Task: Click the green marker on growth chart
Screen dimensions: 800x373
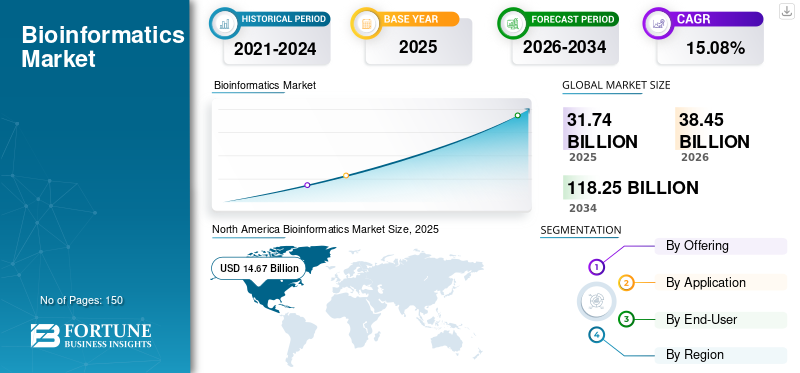Action: 517,115
